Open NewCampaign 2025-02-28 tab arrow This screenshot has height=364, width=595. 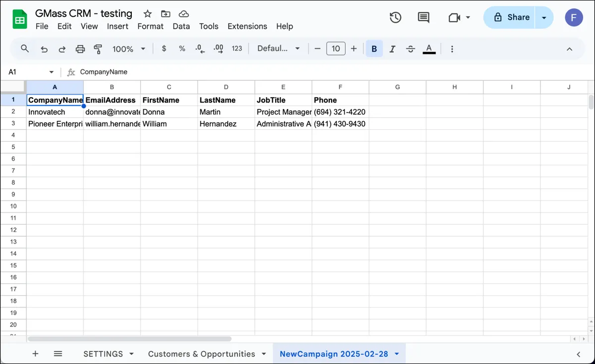(397, 354)
